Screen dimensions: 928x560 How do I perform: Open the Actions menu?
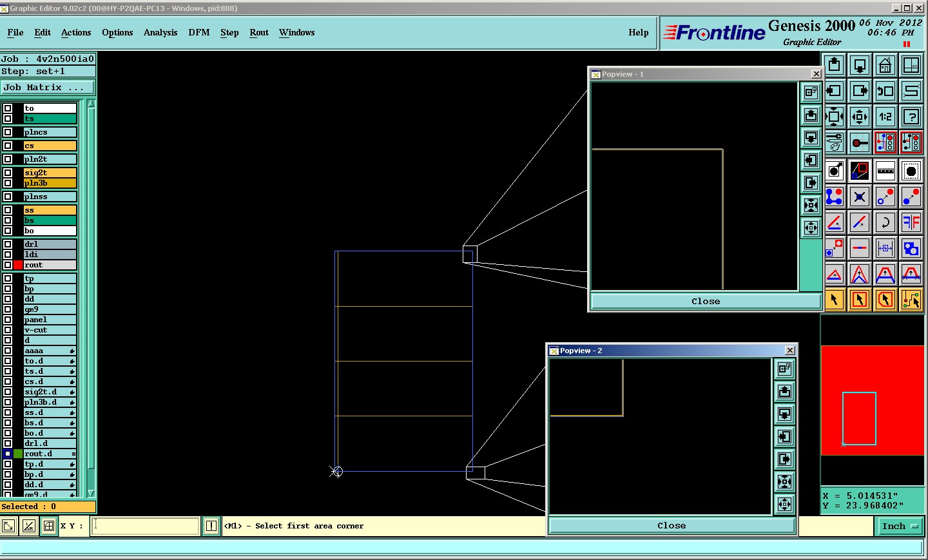(76, 32)
